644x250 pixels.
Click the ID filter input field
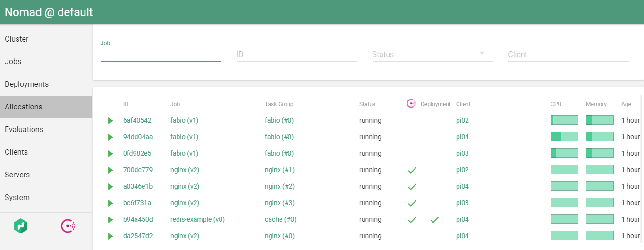[297, 55]
